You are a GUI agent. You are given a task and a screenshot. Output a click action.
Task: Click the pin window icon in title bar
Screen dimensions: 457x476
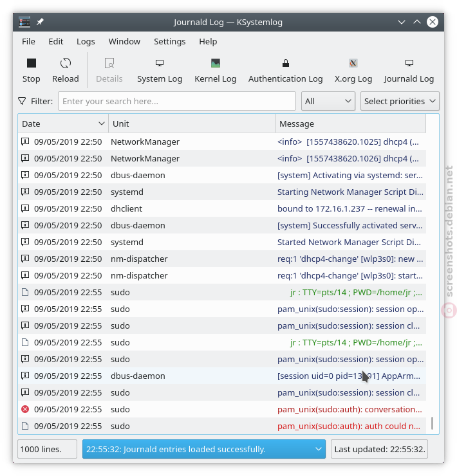pos(40,22)
